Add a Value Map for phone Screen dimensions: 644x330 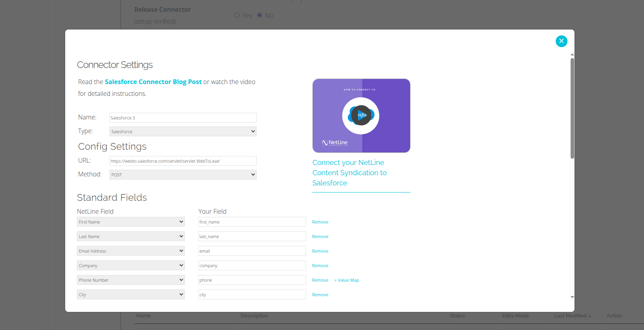coord(347,280)
